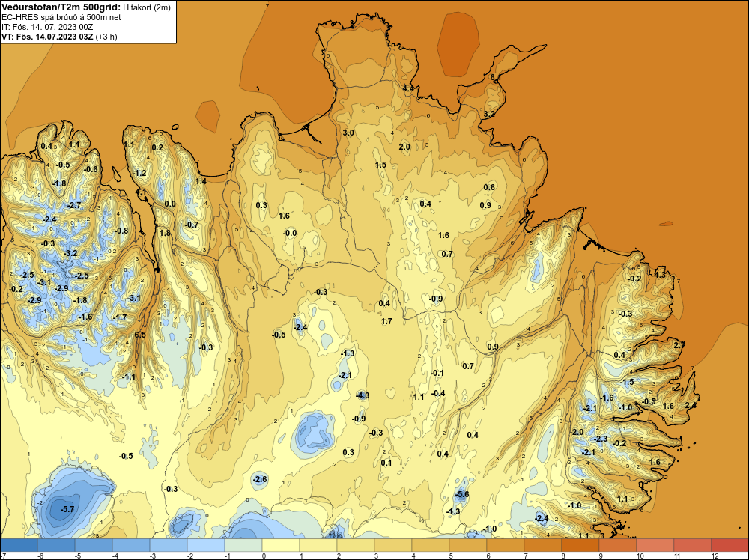Click the 3.0 temperature value on the map

(x=348, y=133)
